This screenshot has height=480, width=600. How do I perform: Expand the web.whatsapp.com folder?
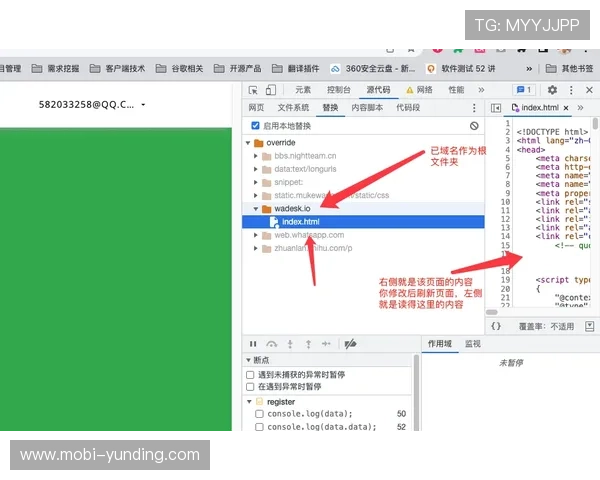tap(256, 235)
